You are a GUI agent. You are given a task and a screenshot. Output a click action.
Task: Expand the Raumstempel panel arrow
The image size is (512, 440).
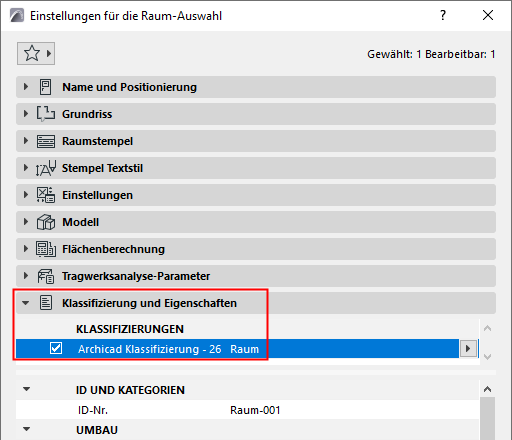click(x=26, y=141)
